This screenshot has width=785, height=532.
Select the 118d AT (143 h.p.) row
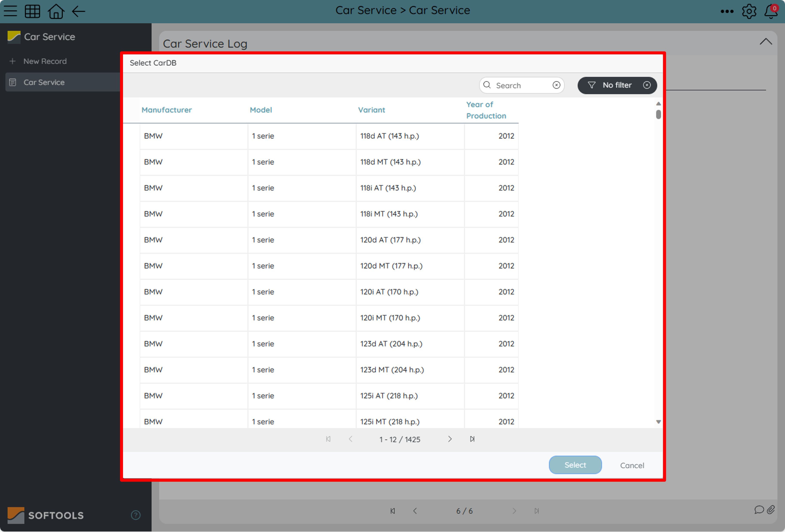[329, 136]
